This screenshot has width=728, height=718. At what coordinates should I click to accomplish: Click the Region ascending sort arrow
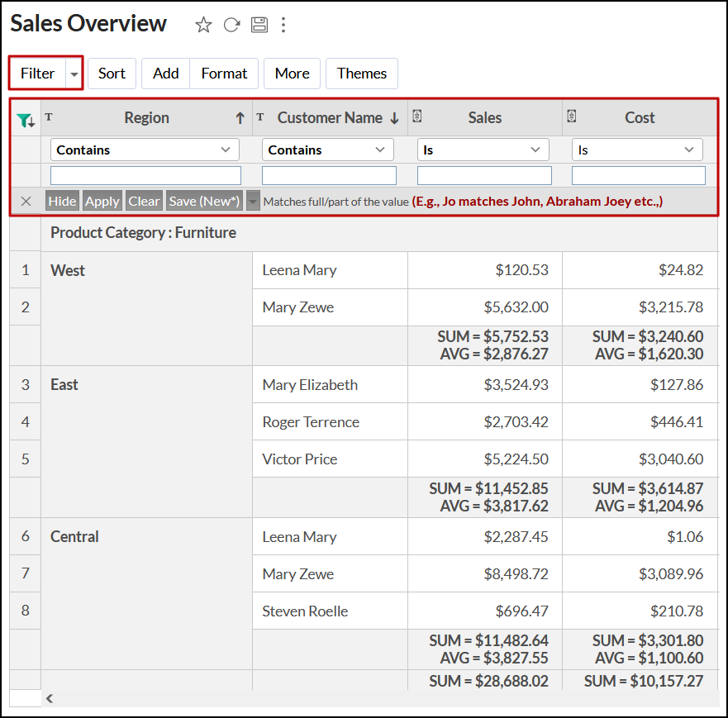240,118
